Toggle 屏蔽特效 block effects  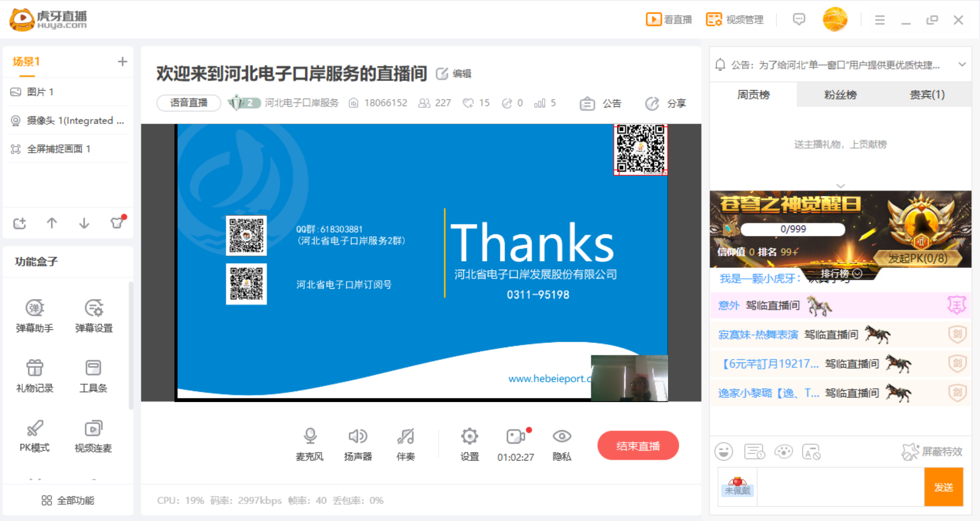point(932,452)
